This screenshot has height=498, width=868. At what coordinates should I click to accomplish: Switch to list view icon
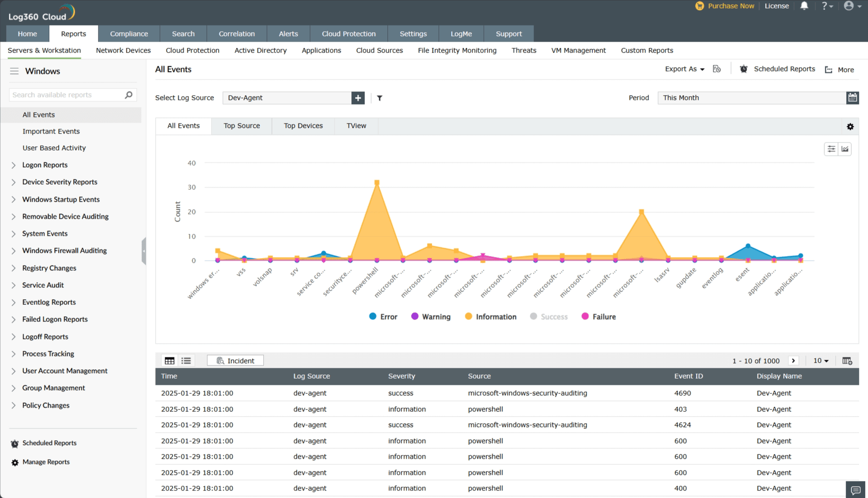click(x=186, y=361)
